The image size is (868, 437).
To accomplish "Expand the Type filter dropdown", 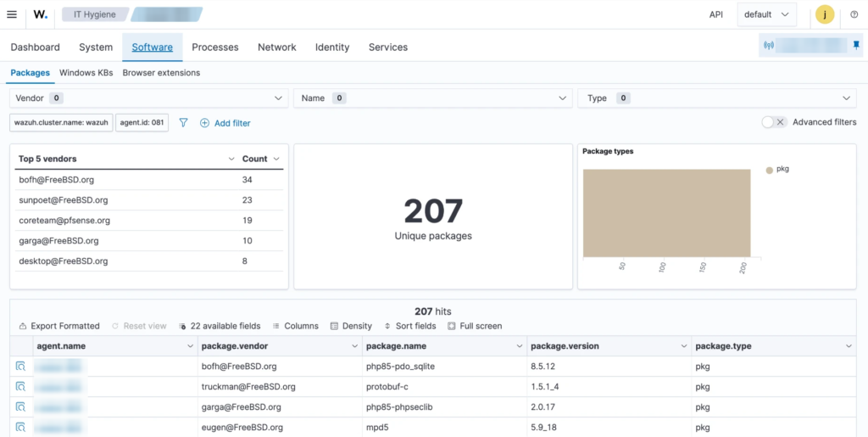I will (x=717, y=98).
